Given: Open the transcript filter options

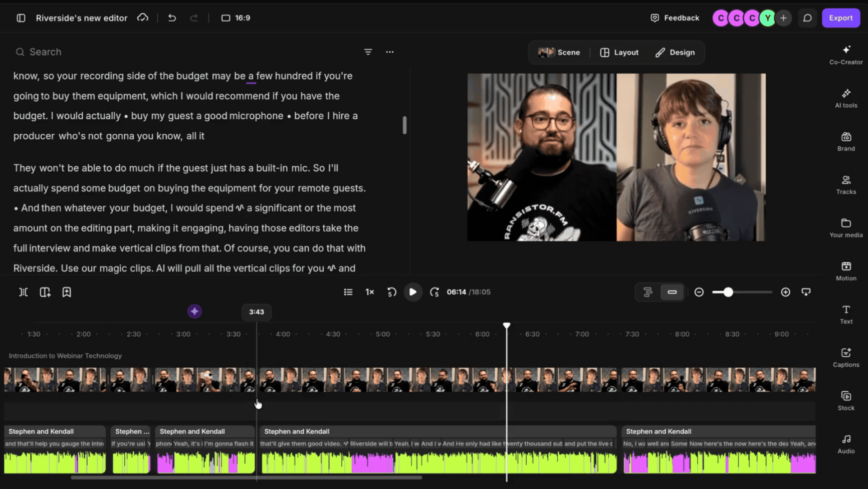Looking at the screenshot, I should pyautogui.click(x=368, y=52).
